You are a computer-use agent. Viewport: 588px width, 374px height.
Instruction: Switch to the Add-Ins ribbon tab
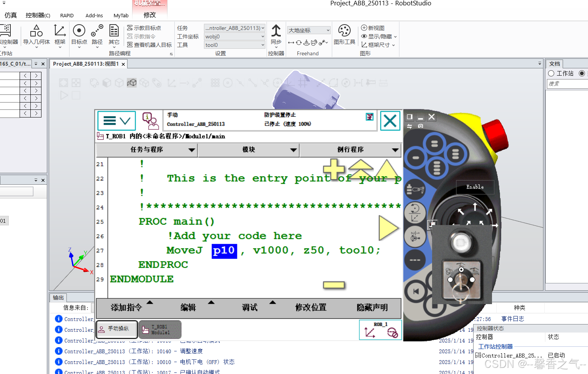[x=94, y=15]
